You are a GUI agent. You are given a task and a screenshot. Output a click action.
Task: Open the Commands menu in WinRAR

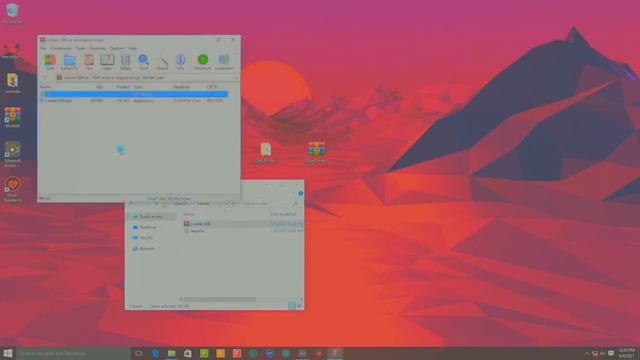click(x=61, y=48)
